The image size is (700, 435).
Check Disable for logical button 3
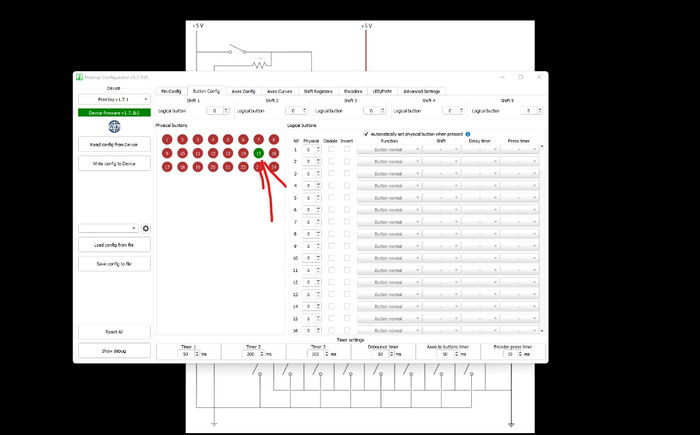pyautogui.click(x=331, y=173)
